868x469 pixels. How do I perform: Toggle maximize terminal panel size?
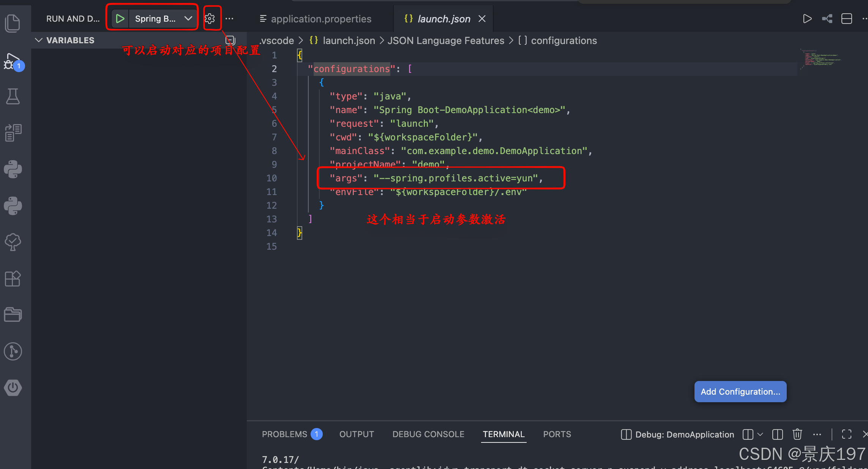tap(847, 434)
